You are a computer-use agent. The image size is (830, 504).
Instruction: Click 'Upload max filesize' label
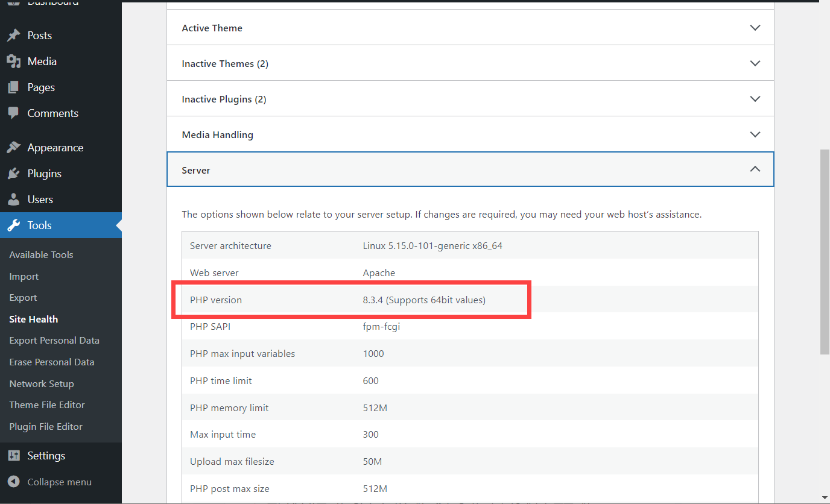(x=232, y=462)
